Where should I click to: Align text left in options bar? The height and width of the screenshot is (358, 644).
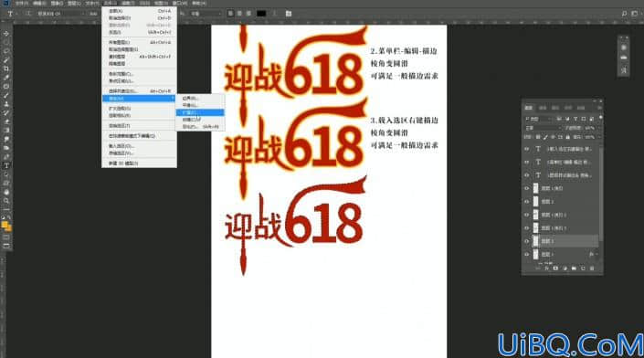(230, 14)
